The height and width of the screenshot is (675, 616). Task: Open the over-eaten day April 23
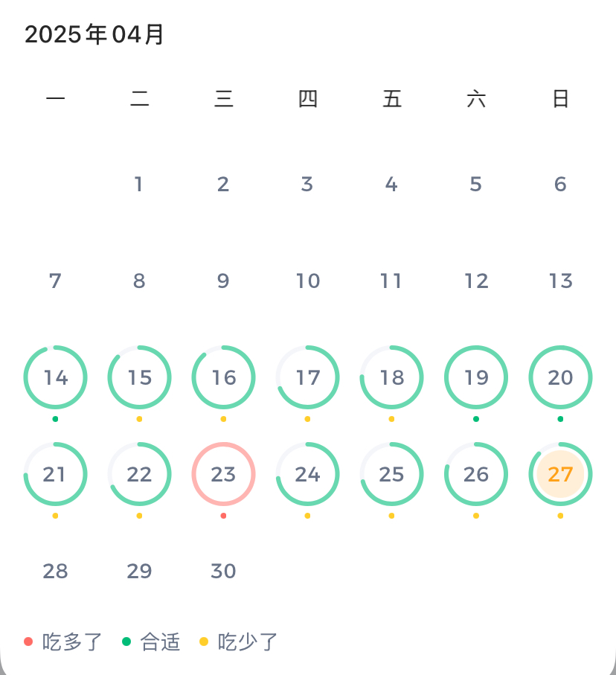pyautogui.click(x=223, y=474)
